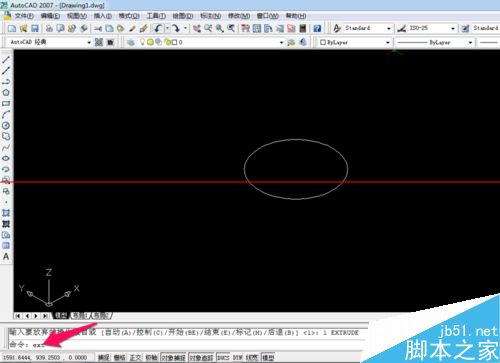Screen dimensions: 500x363
Task: Open the 编辑(E) menu
Action: tap(50, 16)
